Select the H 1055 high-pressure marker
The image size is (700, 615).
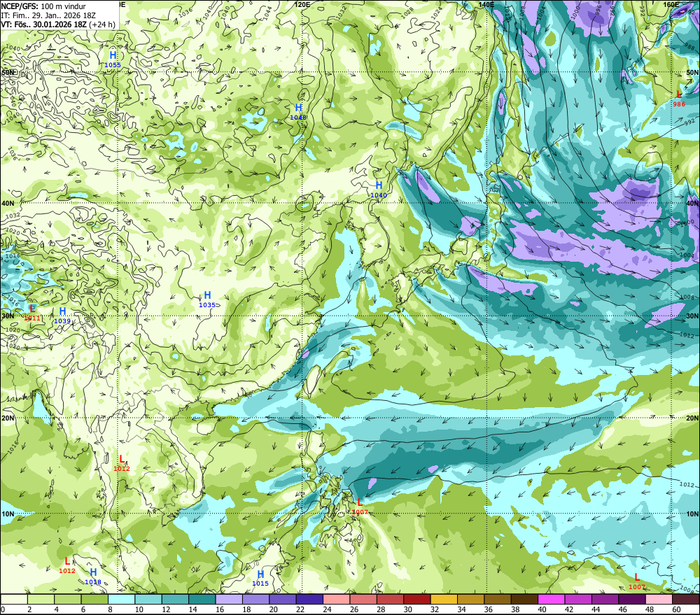click(113, 59)
